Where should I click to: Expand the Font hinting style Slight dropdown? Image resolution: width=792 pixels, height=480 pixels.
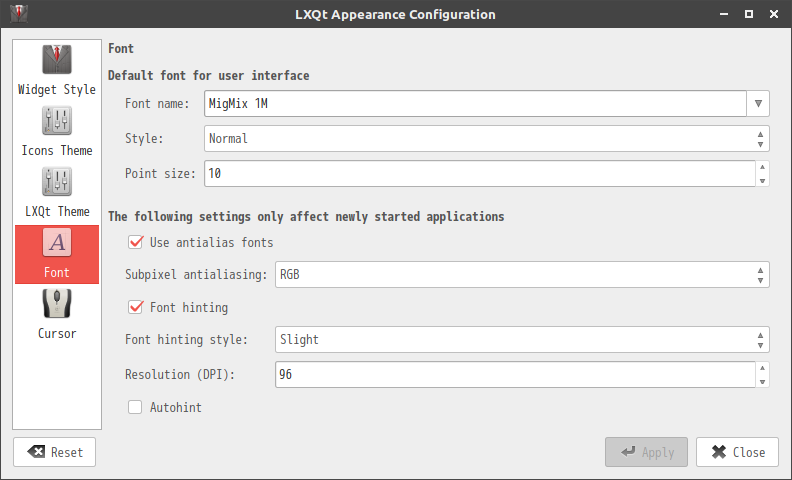coord(522,340)
